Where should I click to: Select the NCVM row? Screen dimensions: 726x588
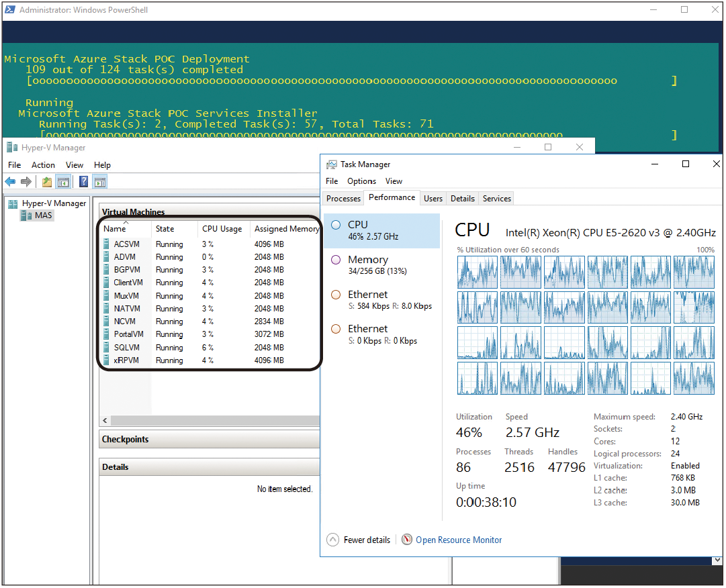(210, 322)
